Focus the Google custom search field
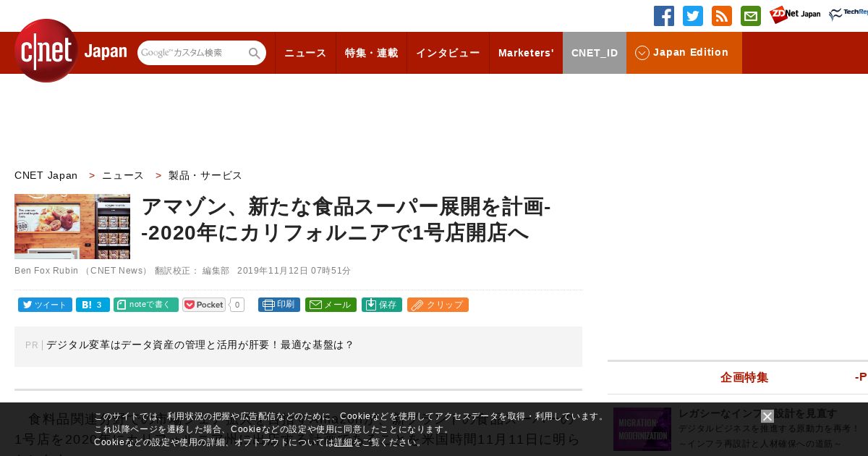The image size is (868, 456). click(x=192, y=53)
